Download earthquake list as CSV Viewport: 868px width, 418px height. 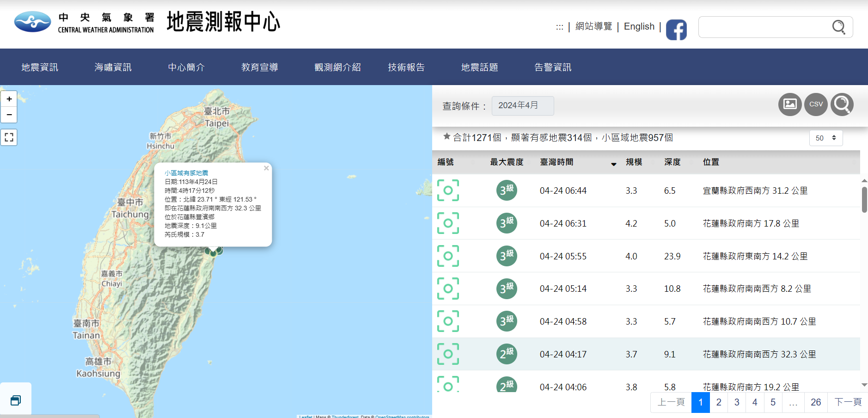tap(816, 104)
